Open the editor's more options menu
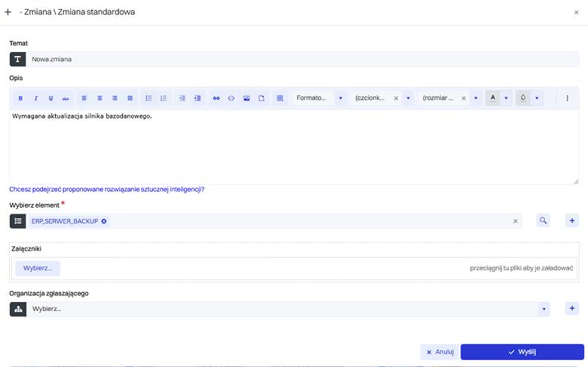 click(x=567, y=98)
